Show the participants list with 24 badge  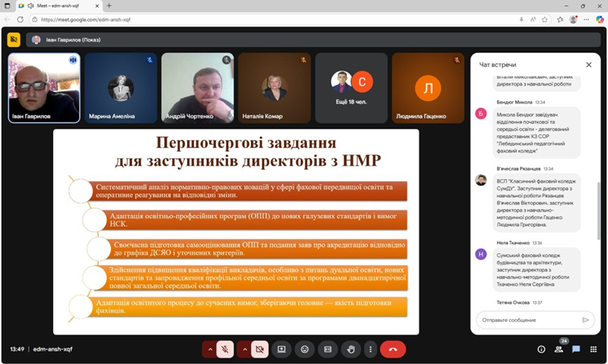click(x=559, y=349)
